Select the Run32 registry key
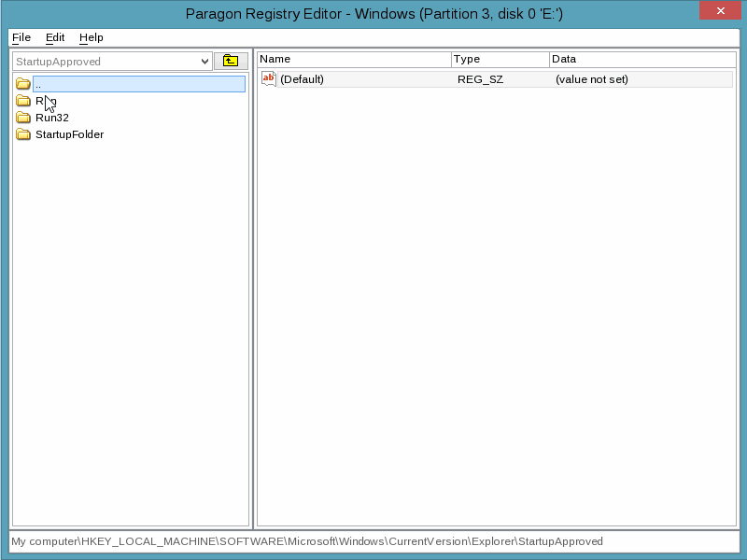 tap(52, 118)
